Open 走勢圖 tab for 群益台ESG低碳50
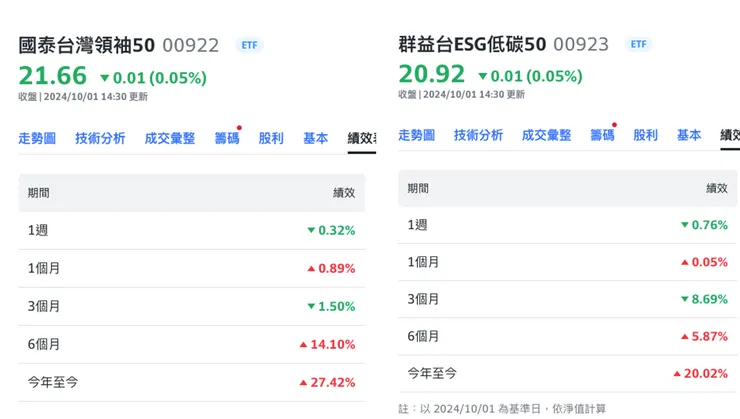The height and width of the screenshot is (419, 740). coord(417,135)
